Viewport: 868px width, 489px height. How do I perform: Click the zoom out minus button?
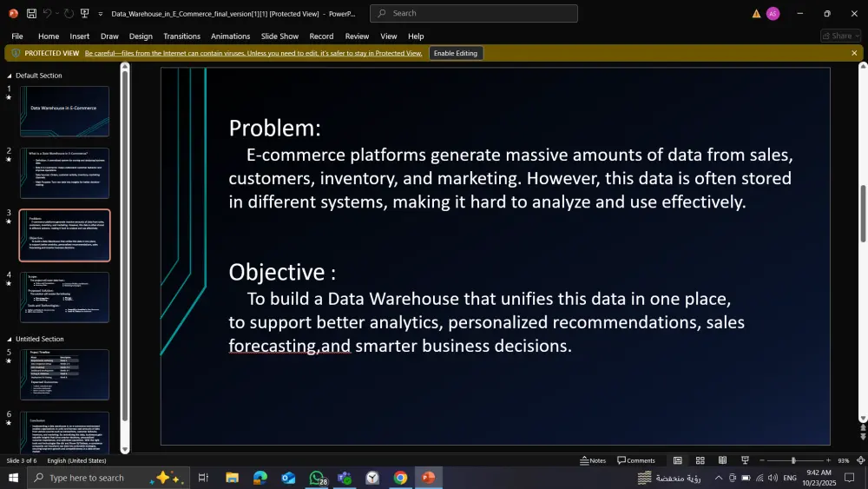click(762, 460)
